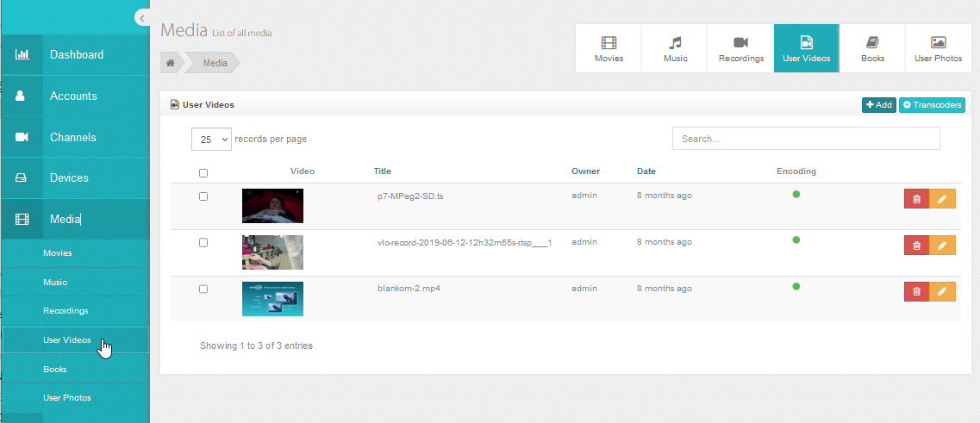
Task: Collapse the Media menu in sidebar
Action: [65, 220]
